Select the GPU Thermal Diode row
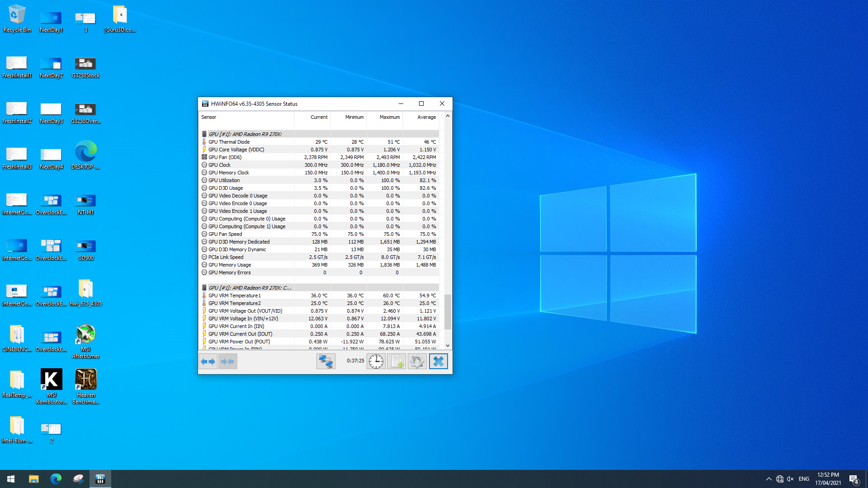The image size is (868, 488). tap(319, 142)
